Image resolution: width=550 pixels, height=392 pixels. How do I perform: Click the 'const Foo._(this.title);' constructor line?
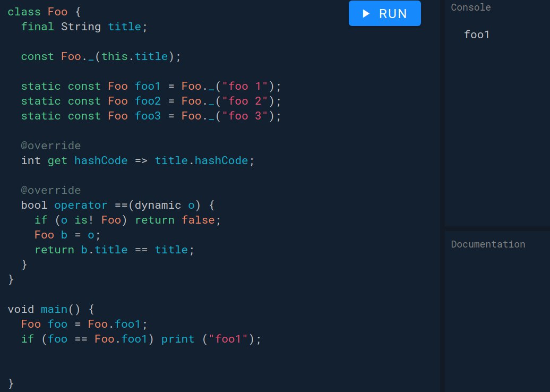tap(101, 56)
